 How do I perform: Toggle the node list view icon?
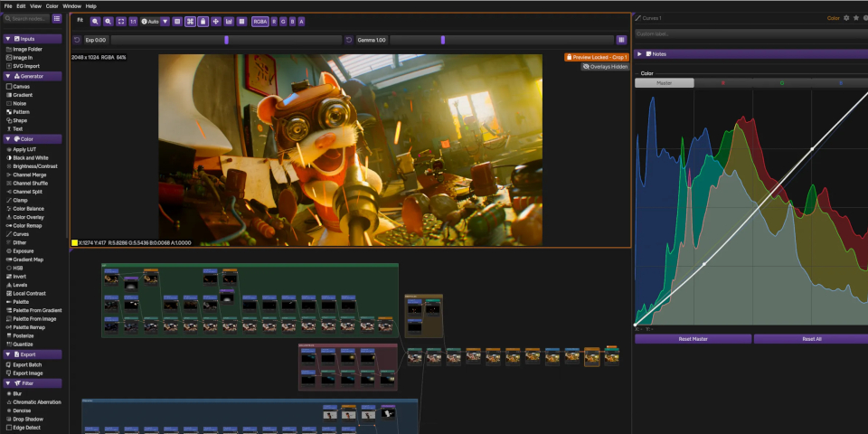pos(57,18)
